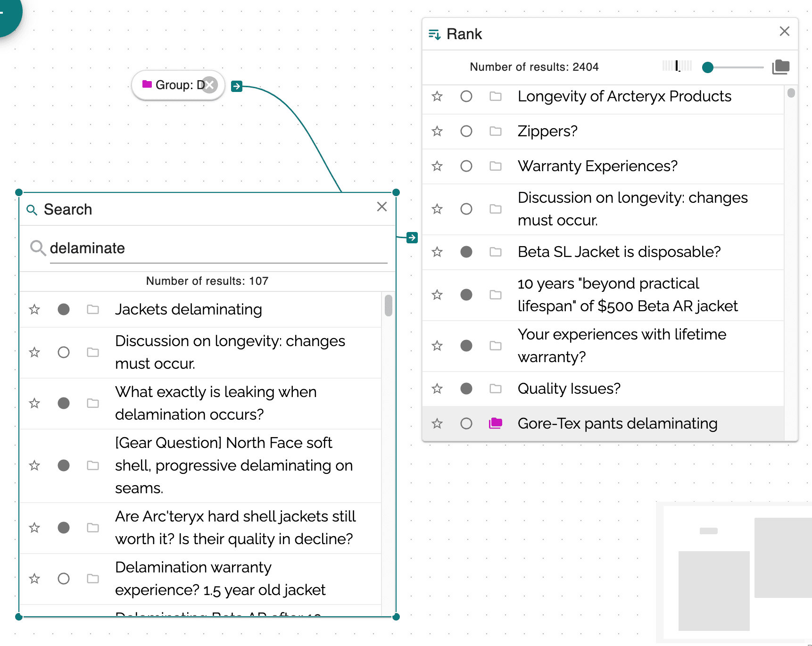Click the 'Number of results: 2404' text
812x646 pixels.
pyautogui.click(x=534, y=67)
